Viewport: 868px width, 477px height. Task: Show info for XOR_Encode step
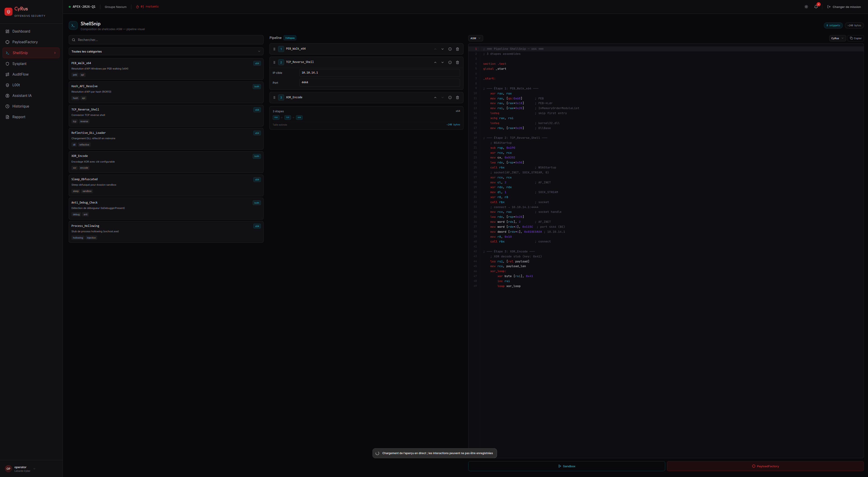[450, 98]
